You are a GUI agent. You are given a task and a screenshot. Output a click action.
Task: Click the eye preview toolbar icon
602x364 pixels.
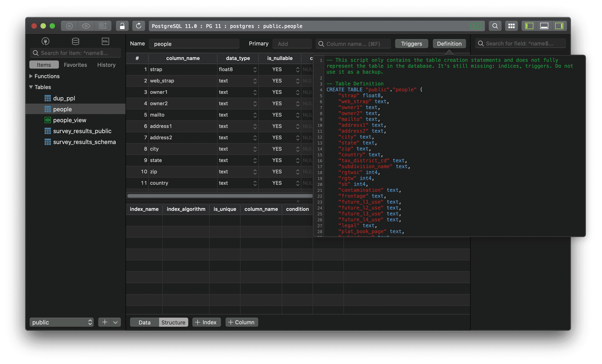tap(86, 26)
